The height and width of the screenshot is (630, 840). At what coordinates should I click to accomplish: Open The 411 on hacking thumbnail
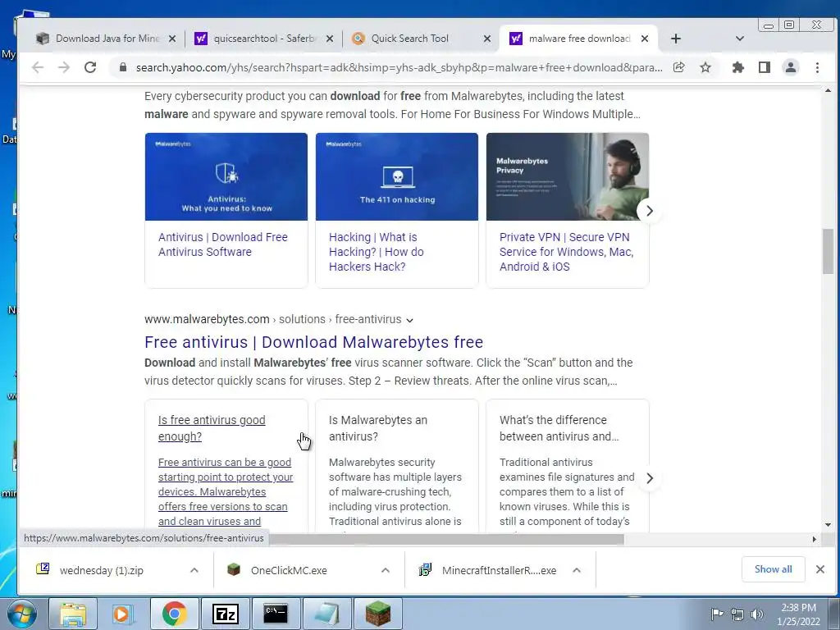point(397,177)
